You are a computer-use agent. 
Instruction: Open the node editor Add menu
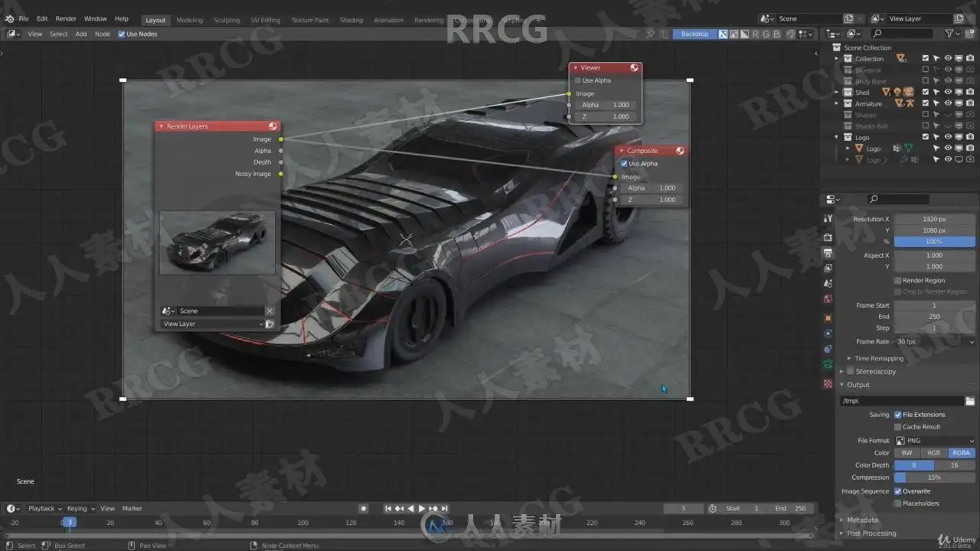tap(80, 34)
